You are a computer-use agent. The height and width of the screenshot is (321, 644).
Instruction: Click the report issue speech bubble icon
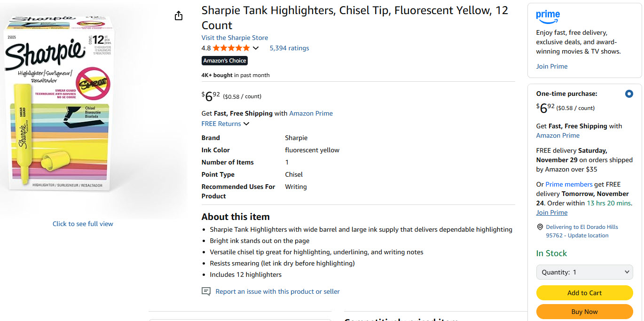pyautogui.click(x=206, y=291)
